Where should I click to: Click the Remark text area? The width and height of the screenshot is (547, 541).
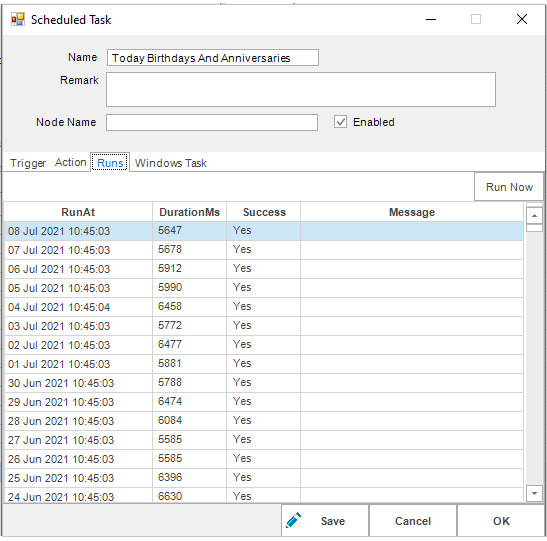pyautogui.click(x=301, y=89)
